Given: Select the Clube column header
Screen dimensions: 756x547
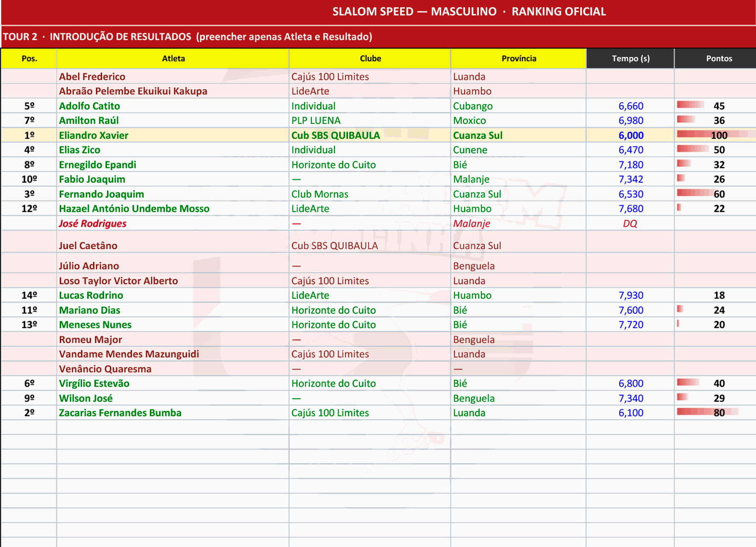Looking at the screenshot, I should click(x=370, y=58).
